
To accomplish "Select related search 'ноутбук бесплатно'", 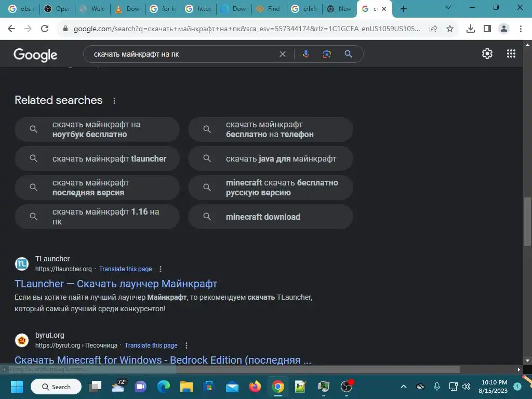I will (97, 129).
